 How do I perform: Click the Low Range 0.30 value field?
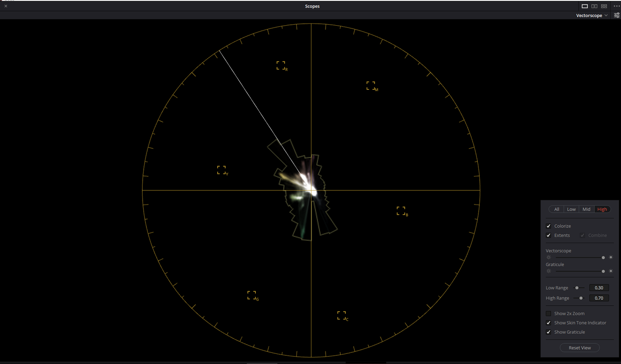599,288
